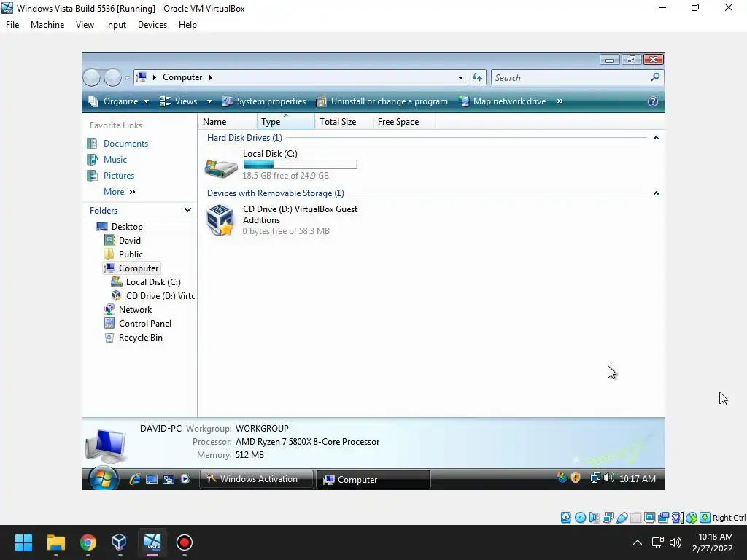Click VirtualBox network indicator icon
The width and height of the screenshot is (747, 560).
[608, 518]
